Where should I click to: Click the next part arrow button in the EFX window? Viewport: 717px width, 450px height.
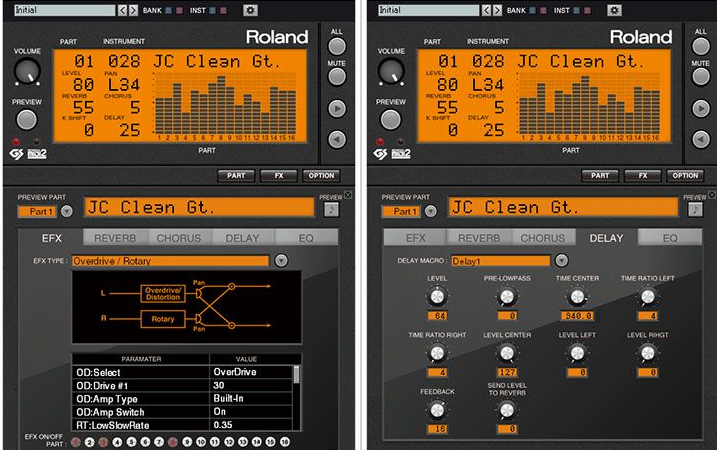(337, 108)
